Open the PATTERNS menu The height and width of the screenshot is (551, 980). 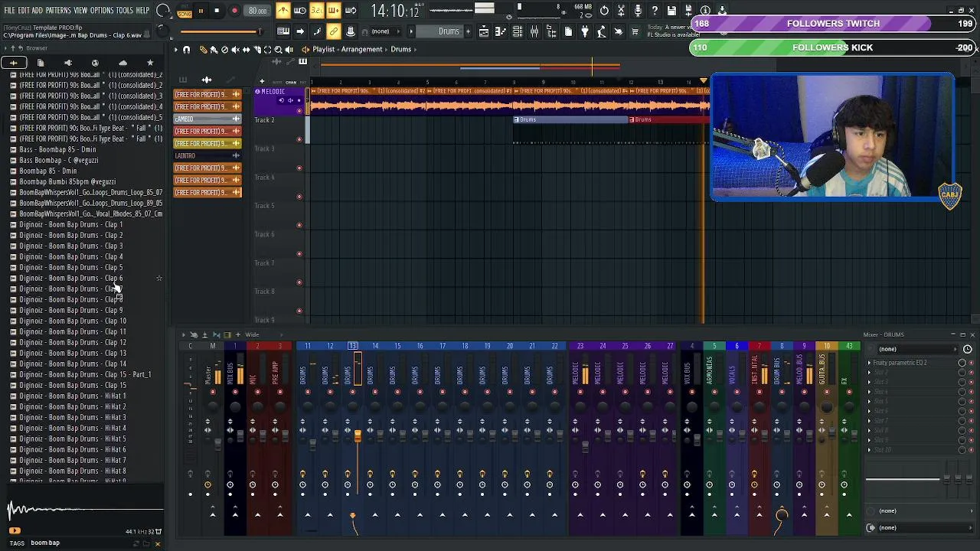[58, 11]
